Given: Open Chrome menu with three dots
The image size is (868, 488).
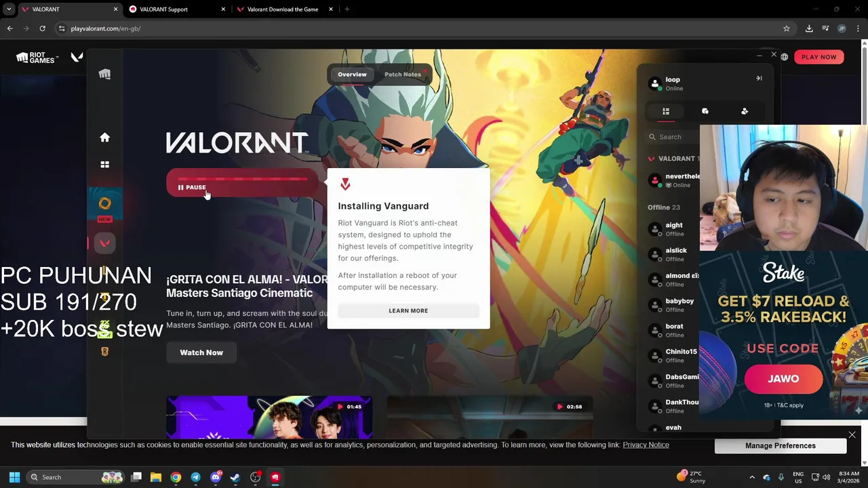Looking at the screenshot, I should [858, 28].
